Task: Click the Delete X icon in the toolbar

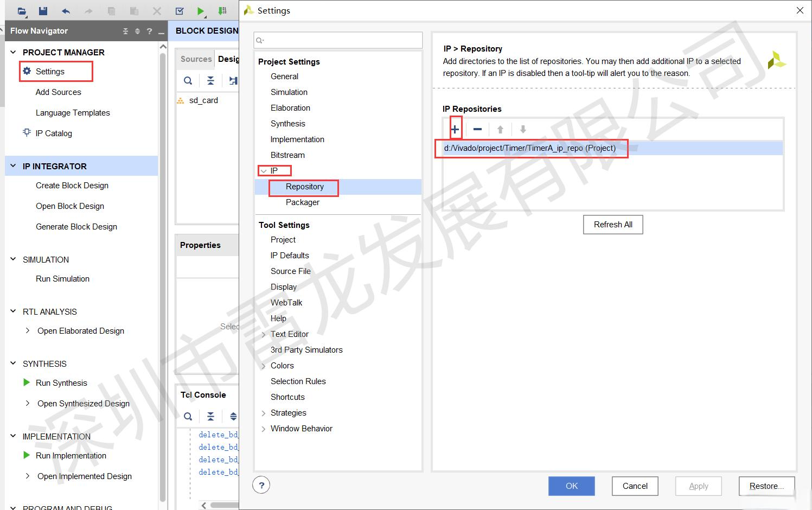Action: (x=157, y=11)
